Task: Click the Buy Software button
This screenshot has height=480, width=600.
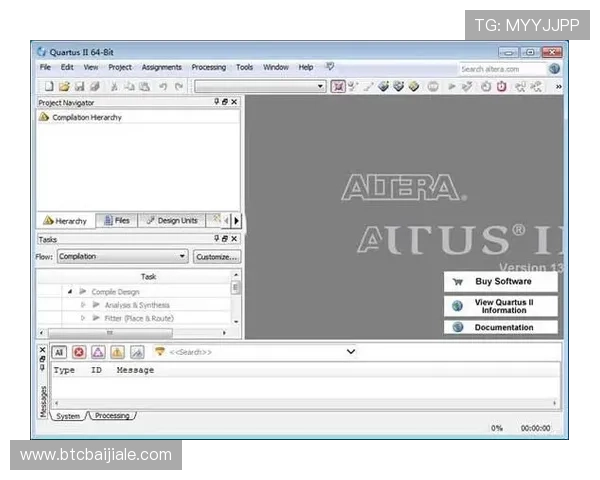Action: click(x=501, y=282)
